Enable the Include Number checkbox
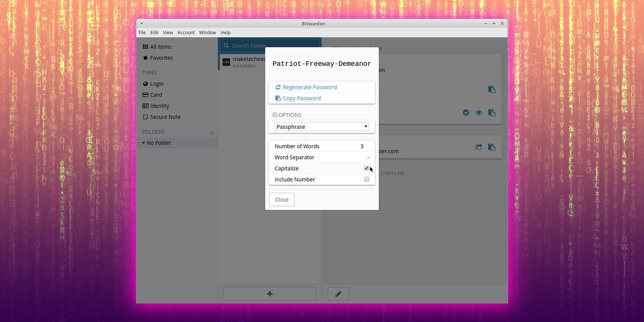 click(366, 179)
